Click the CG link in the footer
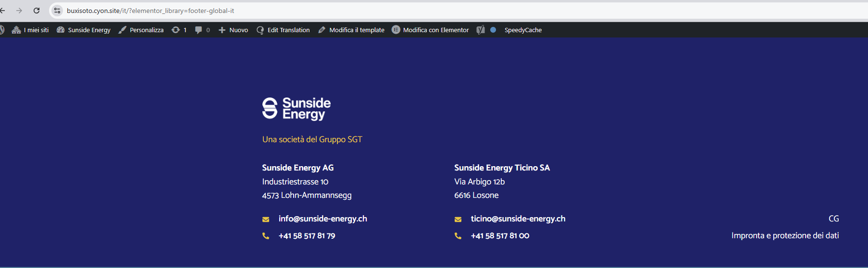Image resolution: width=868 pixels, height=268 pixels. pos(833,219)
